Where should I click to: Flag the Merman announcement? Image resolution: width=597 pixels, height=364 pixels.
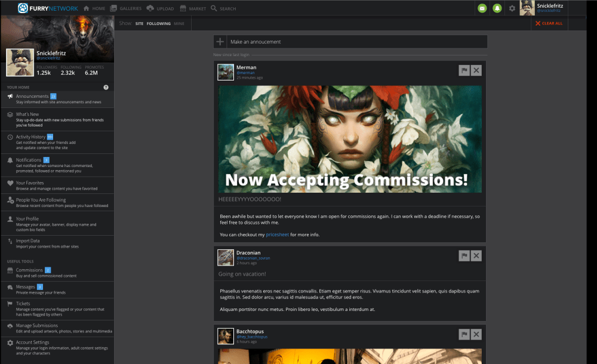[464, 70]
